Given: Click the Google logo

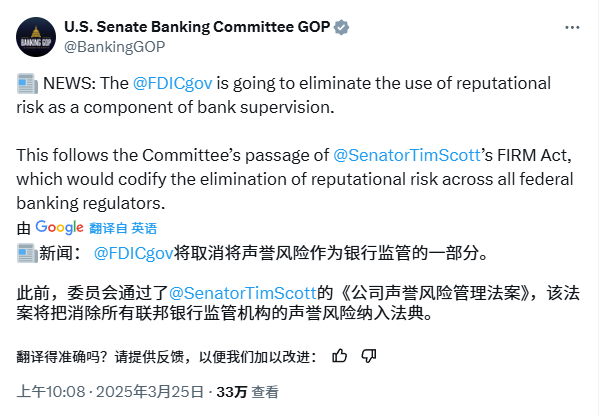Looking at the screenshot, I should (x=59, y=227).
